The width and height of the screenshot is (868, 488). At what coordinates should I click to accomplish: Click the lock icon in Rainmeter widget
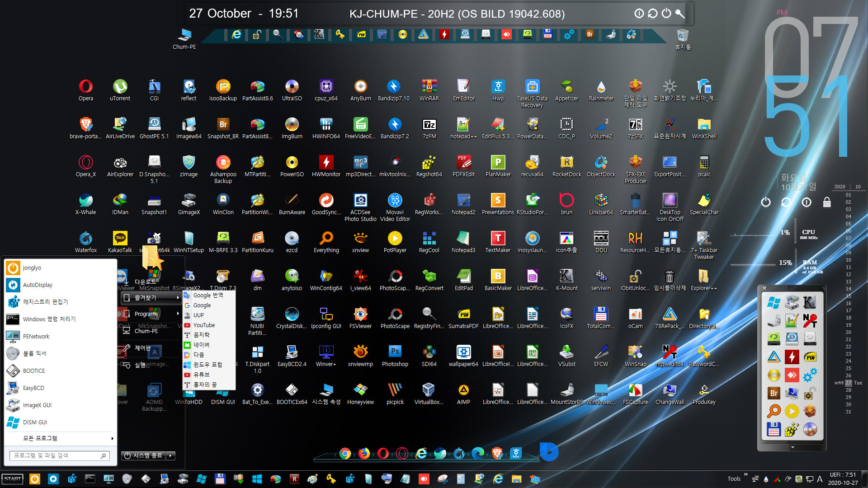coord(827,202)
